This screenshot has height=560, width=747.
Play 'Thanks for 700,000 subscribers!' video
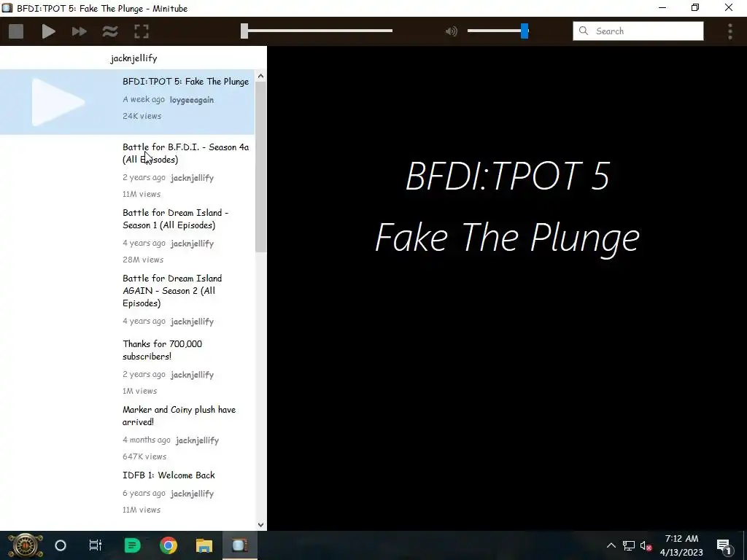coord(127,366)
